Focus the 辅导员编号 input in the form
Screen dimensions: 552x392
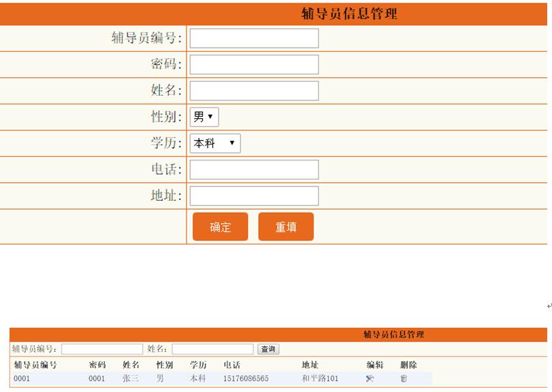click(254, 38)
